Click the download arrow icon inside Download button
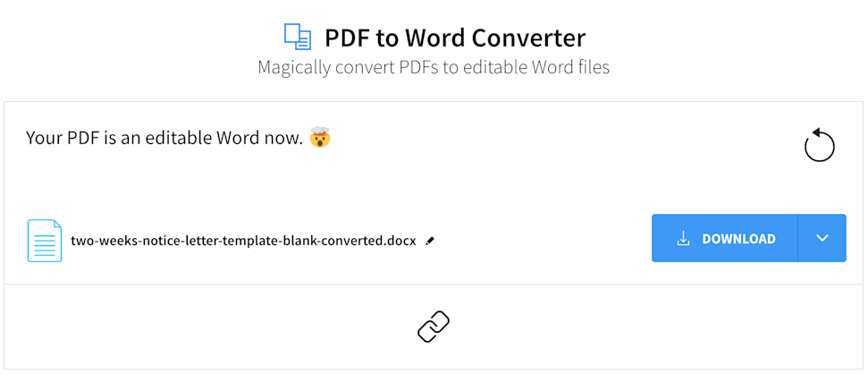This screenshot has height=375, width=868. point(684,239)
